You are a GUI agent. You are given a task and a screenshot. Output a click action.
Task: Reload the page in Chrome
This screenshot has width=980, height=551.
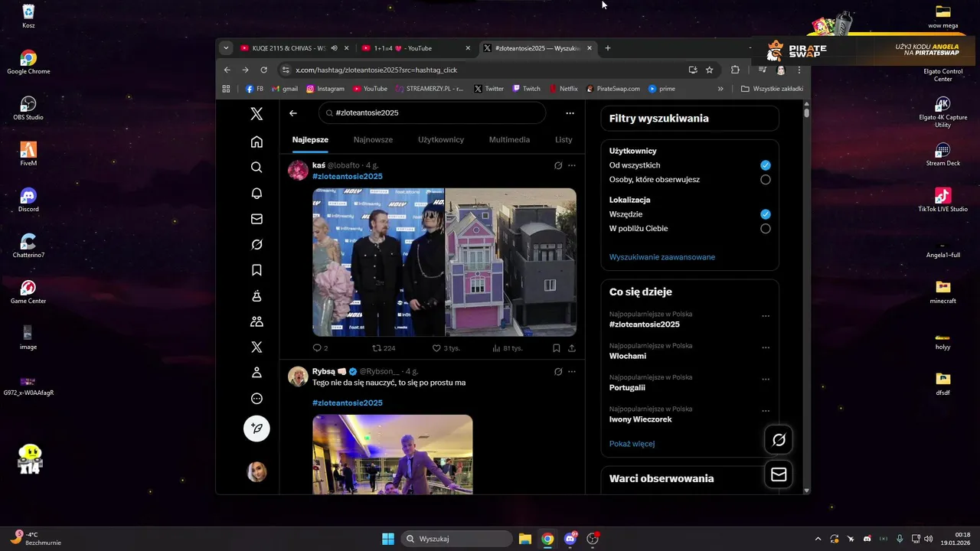263,70
